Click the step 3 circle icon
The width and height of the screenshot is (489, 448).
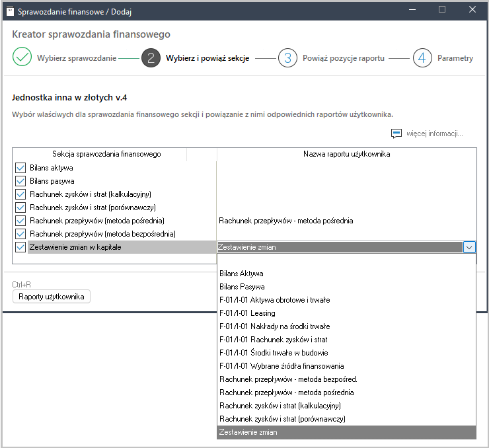tap(287, 58)
